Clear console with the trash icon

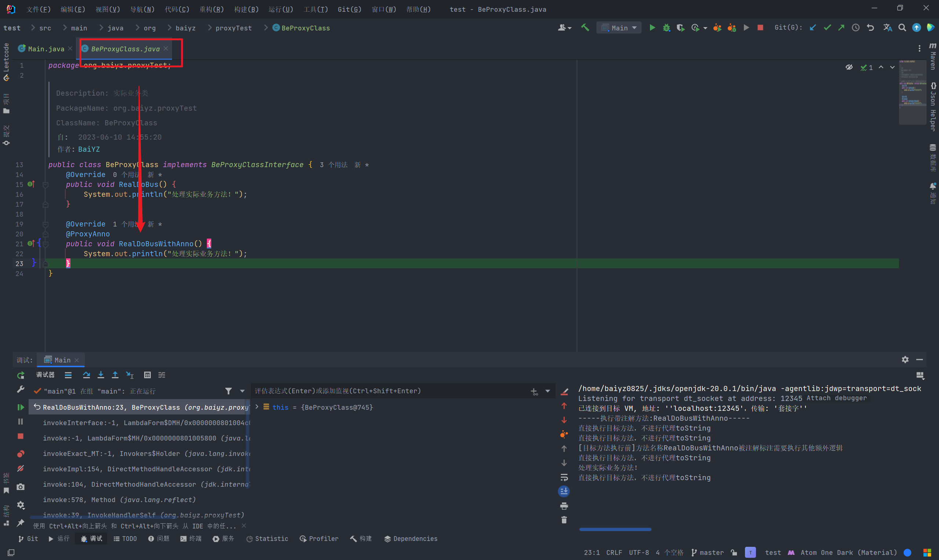(x=564, y=520)
